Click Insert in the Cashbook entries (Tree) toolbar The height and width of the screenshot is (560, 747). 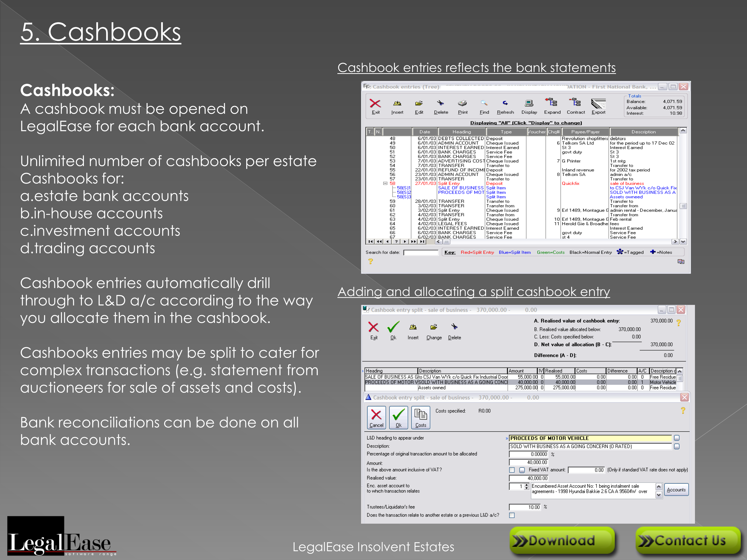pos(397,107)
